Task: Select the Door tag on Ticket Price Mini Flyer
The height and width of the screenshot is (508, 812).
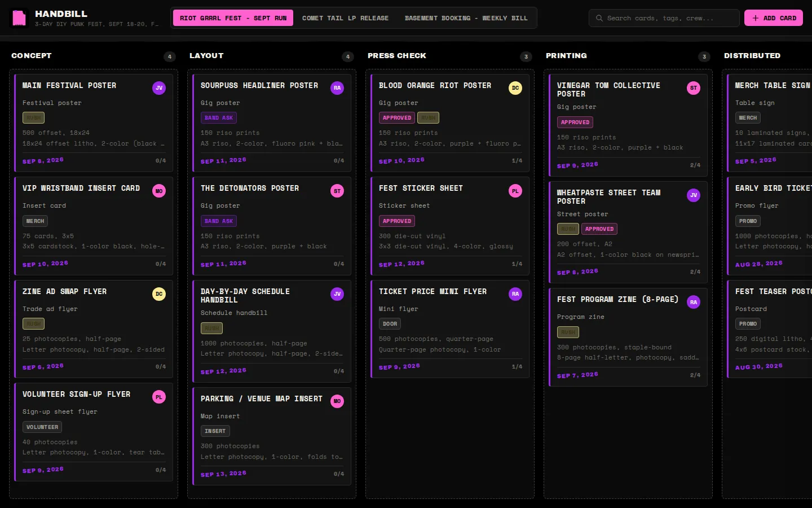Action: [390, 324]
